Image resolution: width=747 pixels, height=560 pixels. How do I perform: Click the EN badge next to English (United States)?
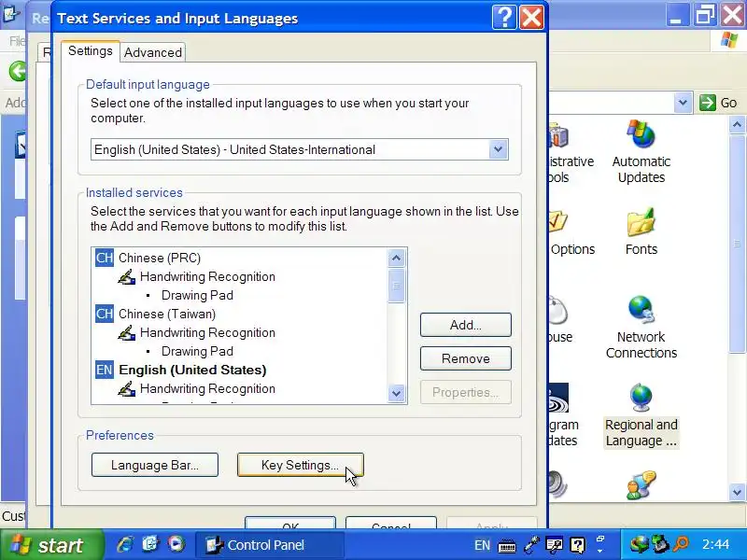click(105, 370)
